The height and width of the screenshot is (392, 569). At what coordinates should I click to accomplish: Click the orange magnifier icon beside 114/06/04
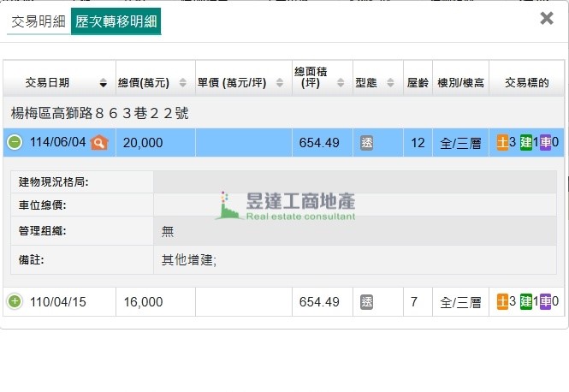pyautogui.click(x=99, y=142)
